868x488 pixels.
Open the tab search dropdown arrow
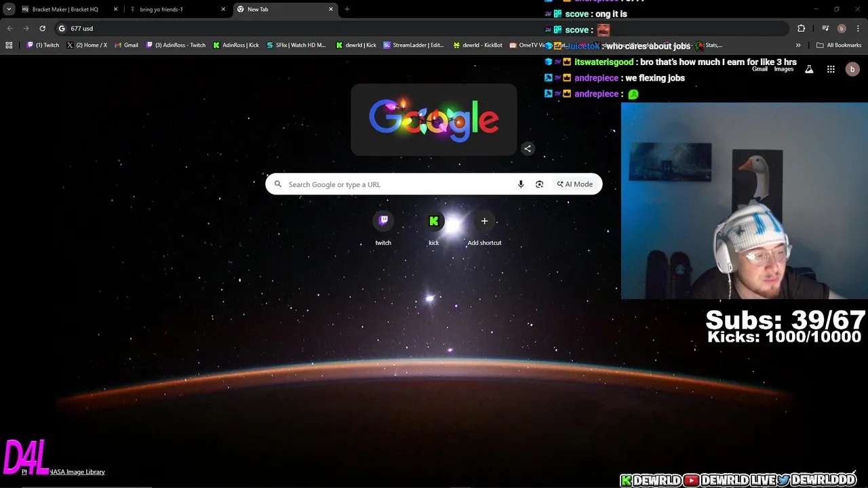(x=9, y=9)
